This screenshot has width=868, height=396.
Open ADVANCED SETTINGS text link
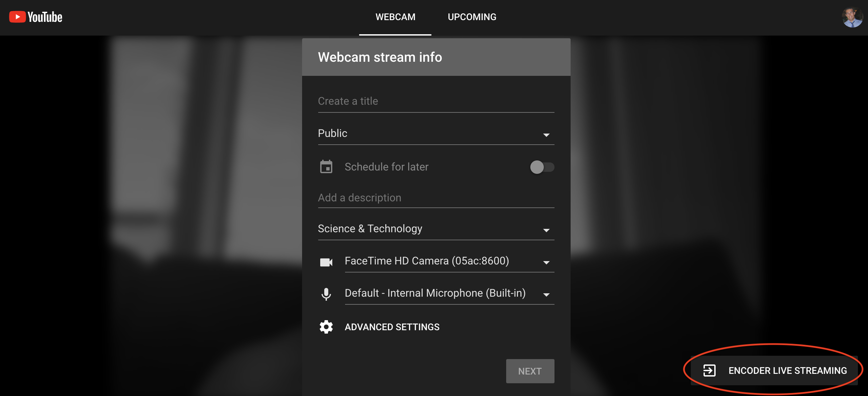(x=392, y=327)
